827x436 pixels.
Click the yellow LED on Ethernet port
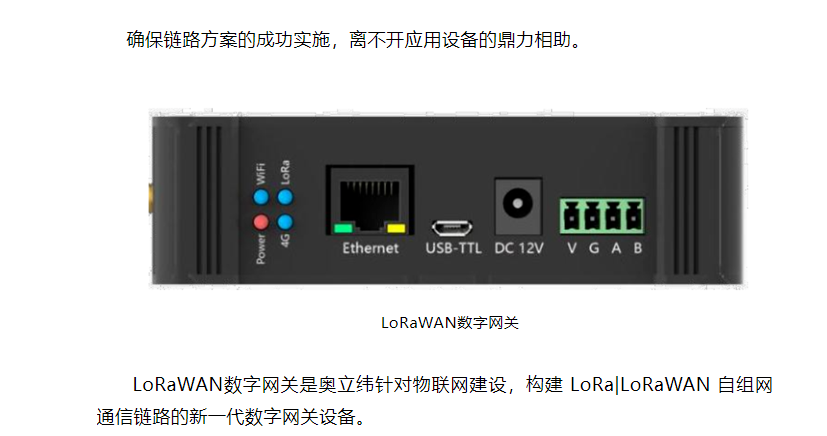pos(396,228)
